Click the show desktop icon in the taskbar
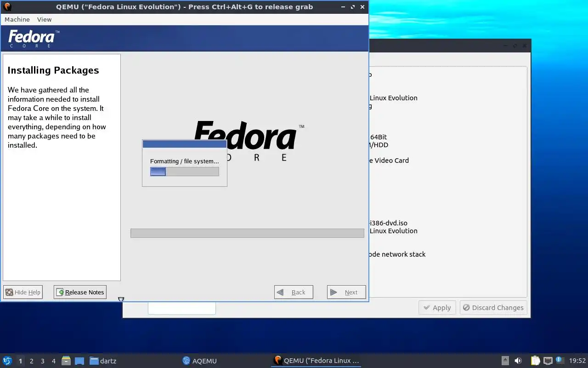This screenshot has height=368, width=588. 79,361
